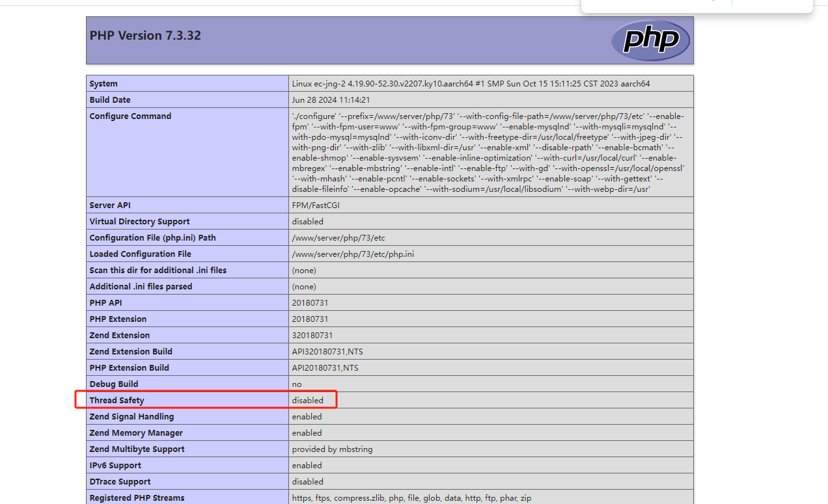
Task: Select 'Zend Memory Manager' label
Action: tap(136, 433)
